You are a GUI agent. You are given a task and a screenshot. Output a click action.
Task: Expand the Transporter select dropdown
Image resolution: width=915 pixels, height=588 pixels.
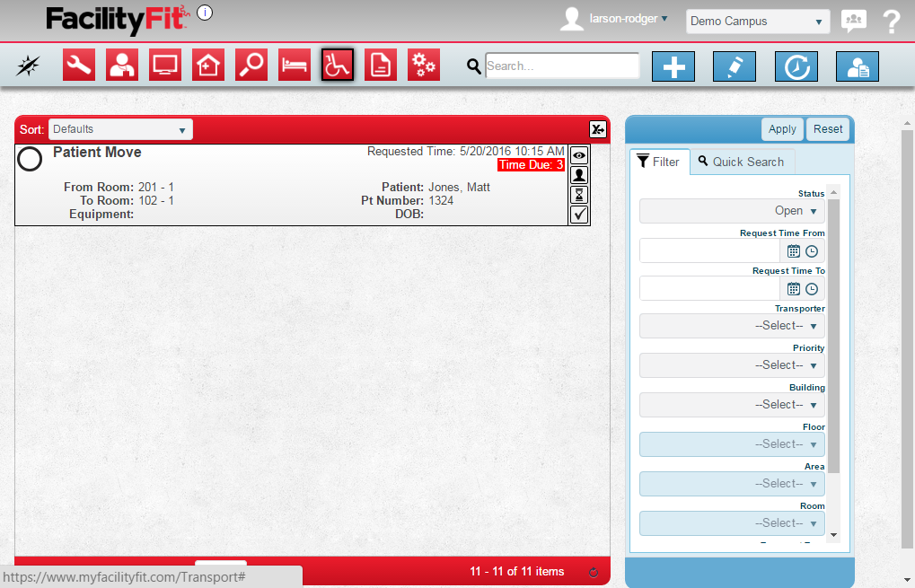point(732,326)
